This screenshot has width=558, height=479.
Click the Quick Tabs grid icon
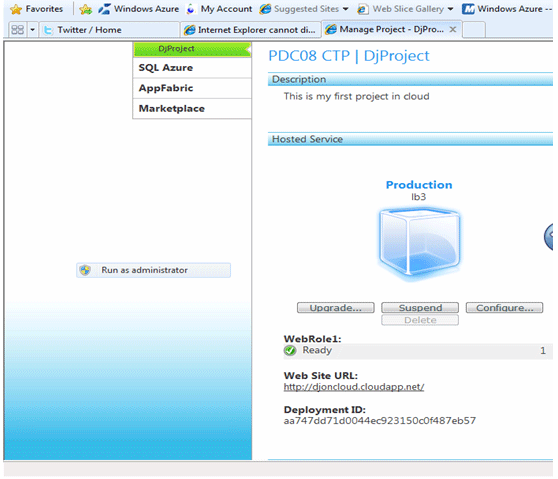click(x=17, y=30)
